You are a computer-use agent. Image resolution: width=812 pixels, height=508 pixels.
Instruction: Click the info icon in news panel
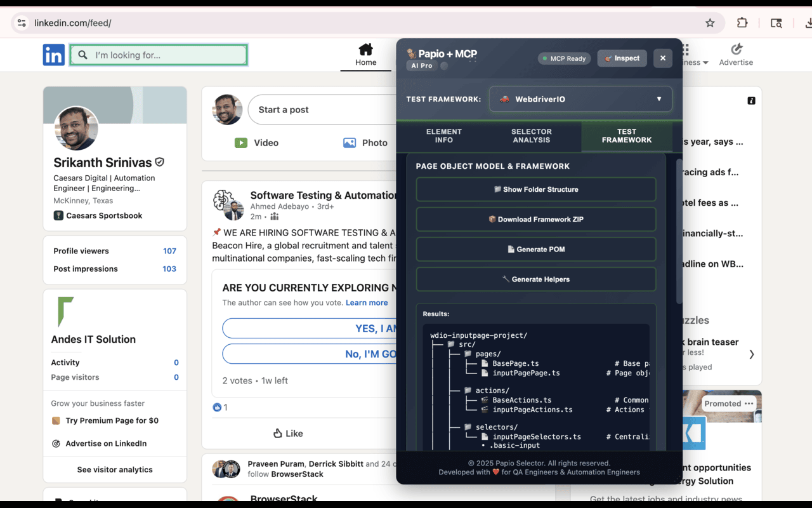tap(751, 100)
